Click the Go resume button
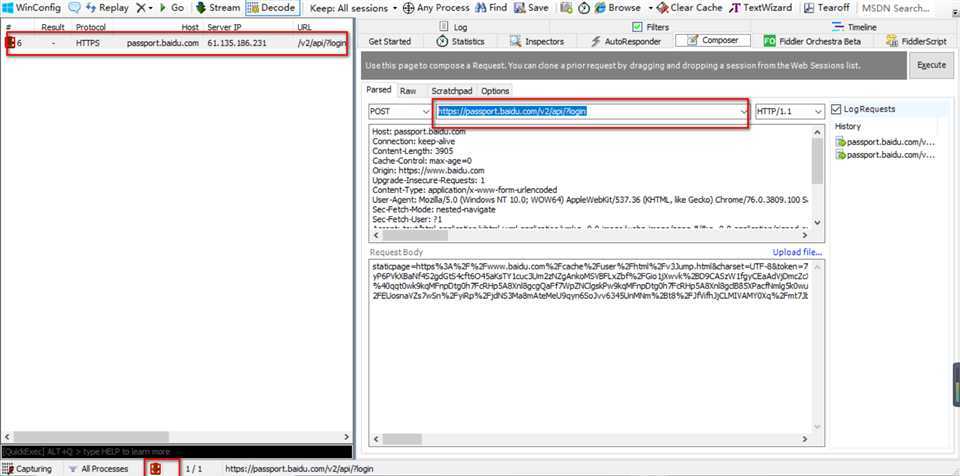This screenshot has height=476, width=960. coord(171,8)
